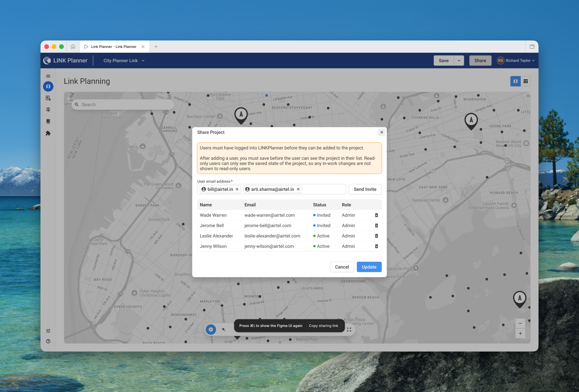This screenshot has height=392, width=579.
Task: Click the tab overview icon at window top right
Action: pyautogui.click(x=532, y=47)
